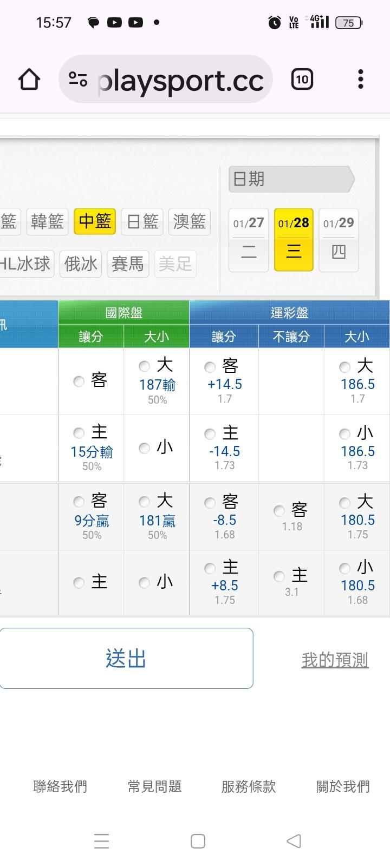
Task: Select the 賽馬 tab
Action: [128, 264]
